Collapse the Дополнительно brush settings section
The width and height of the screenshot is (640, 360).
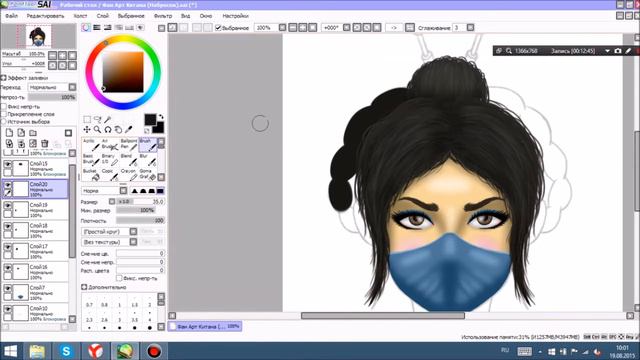point(84,287)
